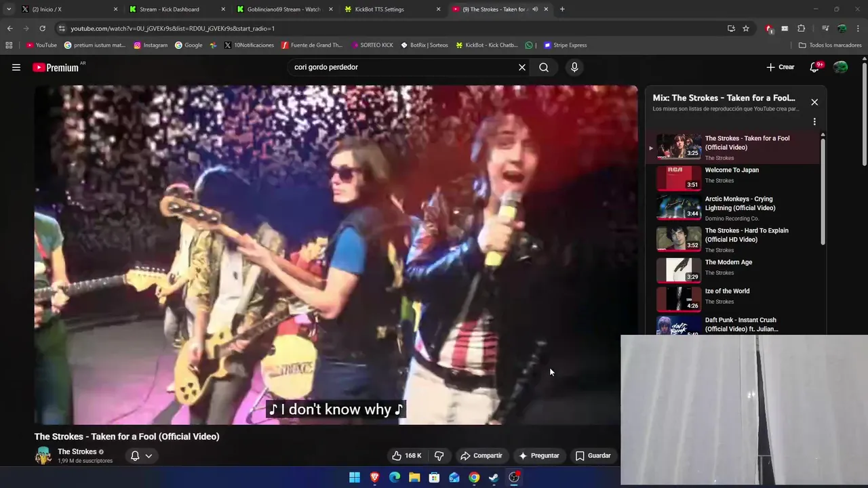Bookmark this page with star icon
Screen dimensions: 868x488
point(746,28)
